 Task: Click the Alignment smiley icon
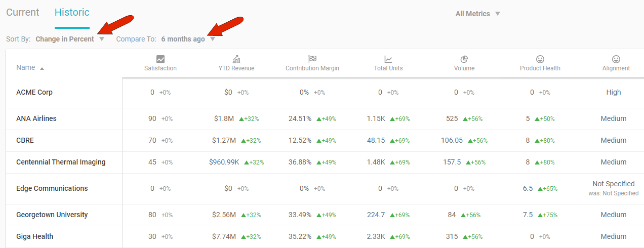pyautogui.click(x=616, y=59)
